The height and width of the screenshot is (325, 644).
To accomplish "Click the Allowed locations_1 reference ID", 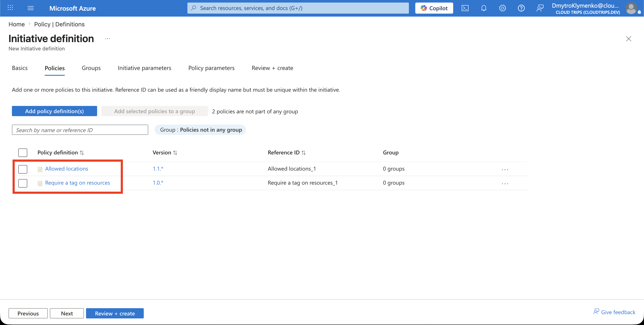I will click(292, 169).
